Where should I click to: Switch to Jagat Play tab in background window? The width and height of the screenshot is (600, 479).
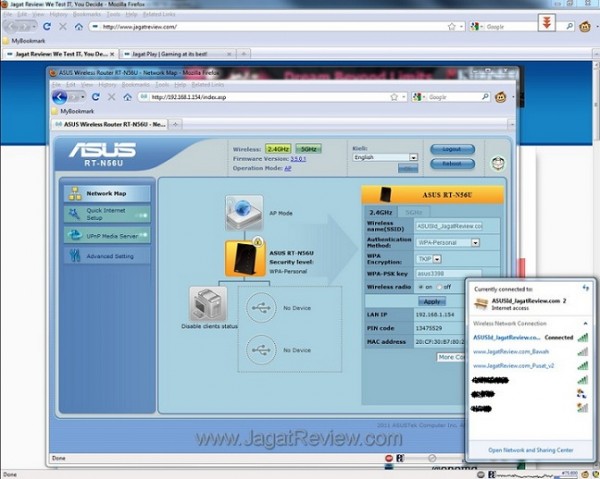coord(177,54)
